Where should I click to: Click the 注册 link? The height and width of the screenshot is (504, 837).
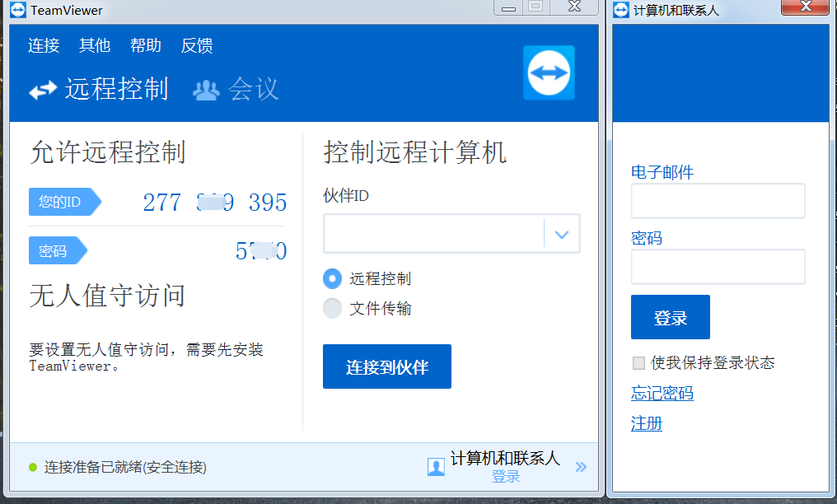(x=647, y=423)
